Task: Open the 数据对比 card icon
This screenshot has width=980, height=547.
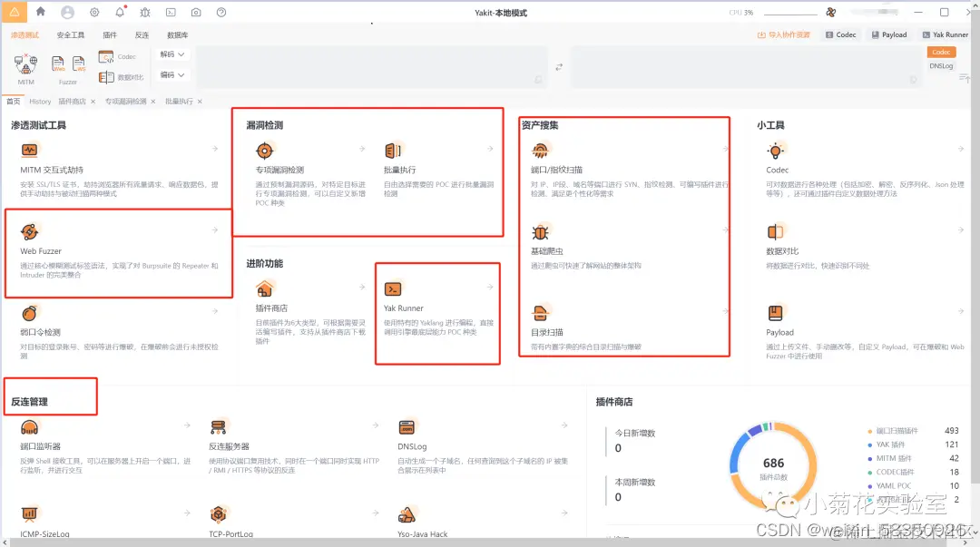Action: point(776,232)
